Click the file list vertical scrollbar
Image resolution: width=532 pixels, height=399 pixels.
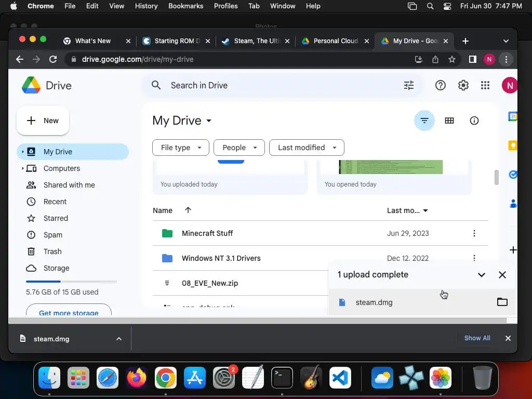coord(496,178)
